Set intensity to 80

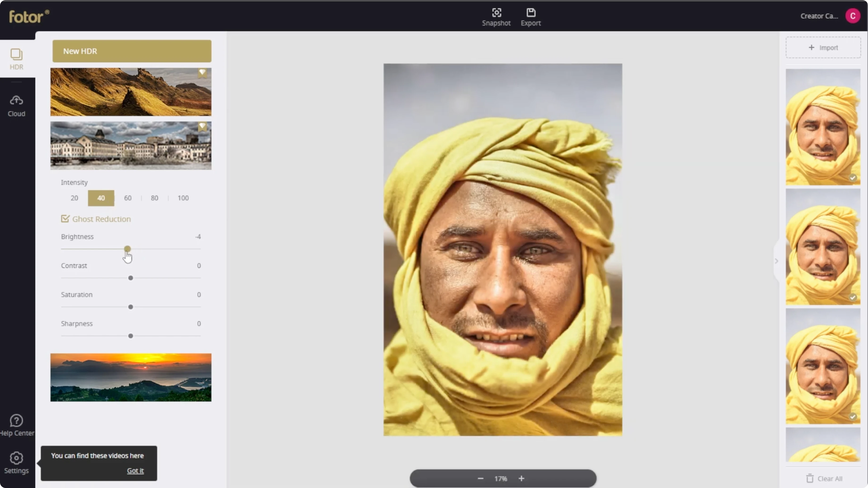154,198
